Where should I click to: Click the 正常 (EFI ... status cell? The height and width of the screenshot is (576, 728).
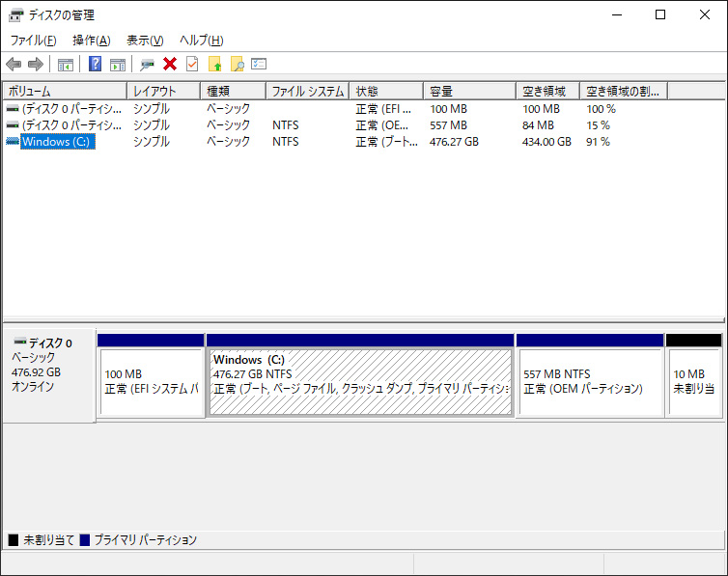point(383,109)
